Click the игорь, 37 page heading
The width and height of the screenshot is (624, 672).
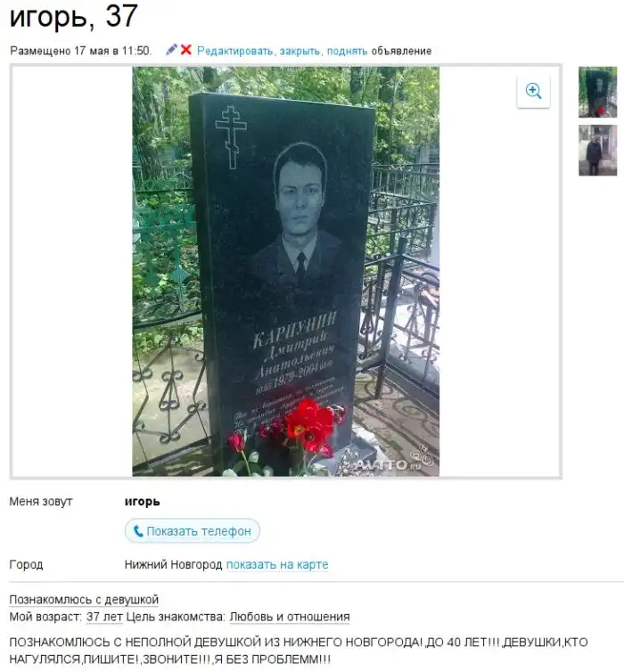point(74,17)
